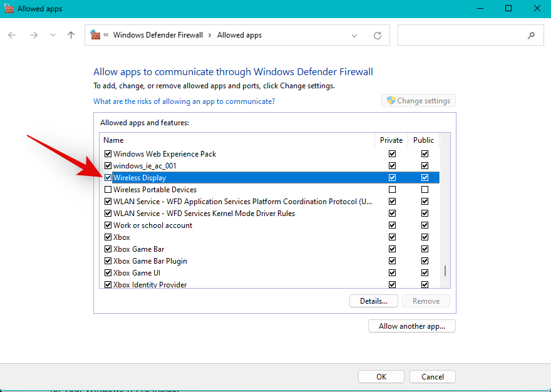Go back using the Back arrow
Screen dimensions: 551x392
tap(12, 35)
